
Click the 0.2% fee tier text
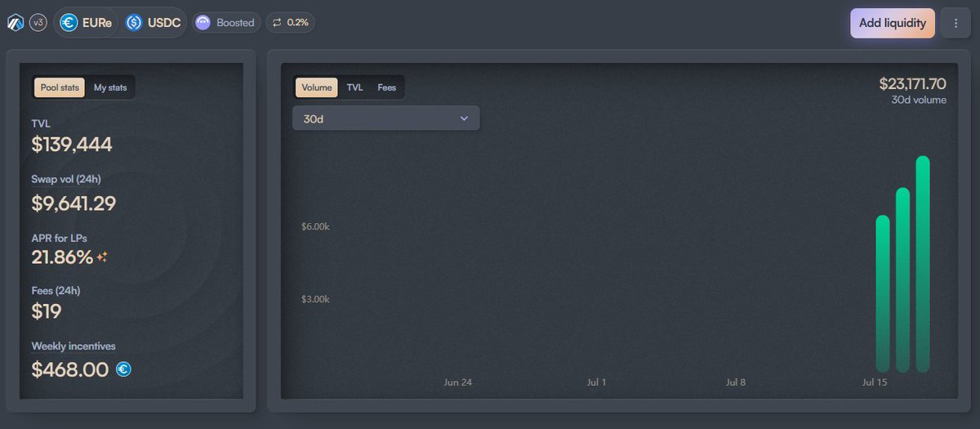pos(298,23)
